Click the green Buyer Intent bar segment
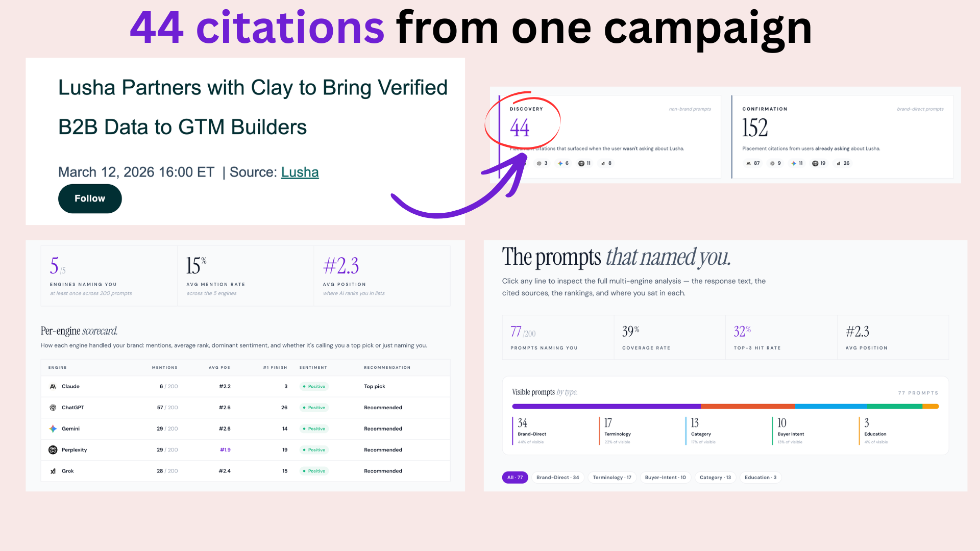The image size is (980, 551). pos(895,407)
